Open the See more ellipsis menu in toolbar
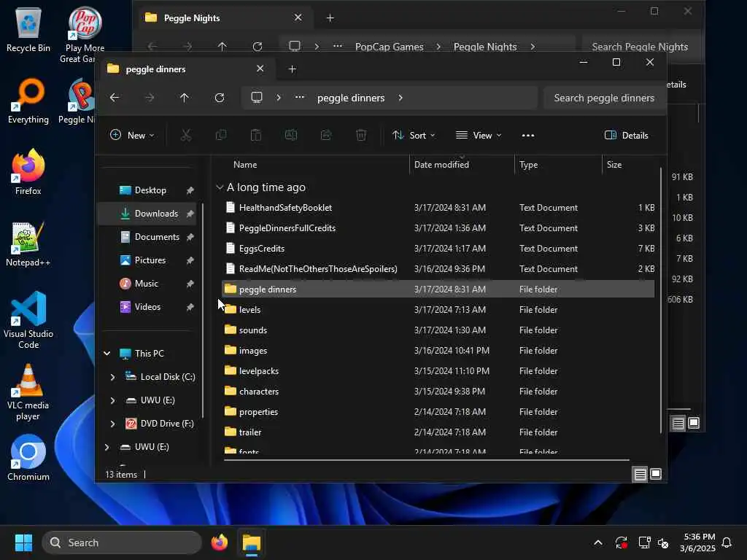The width and height of the screenshot is (747, 560). (528, 136)
